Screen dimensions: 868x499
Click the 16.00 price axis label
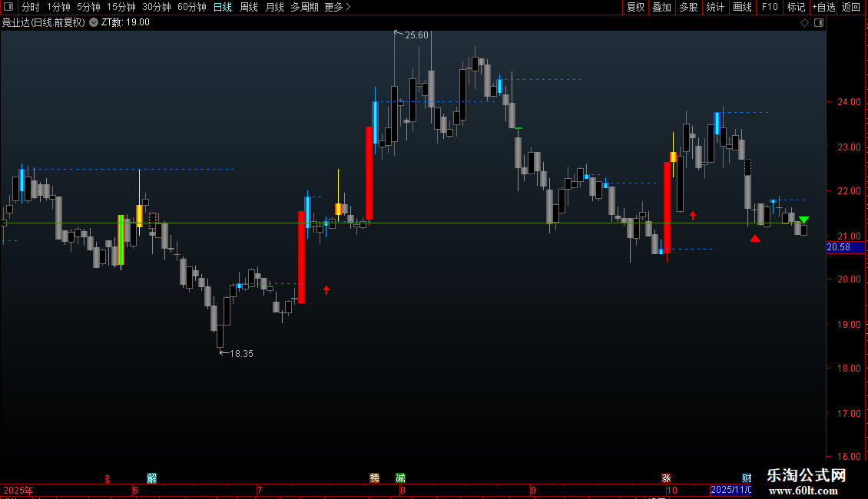click(x=849, y=457)
